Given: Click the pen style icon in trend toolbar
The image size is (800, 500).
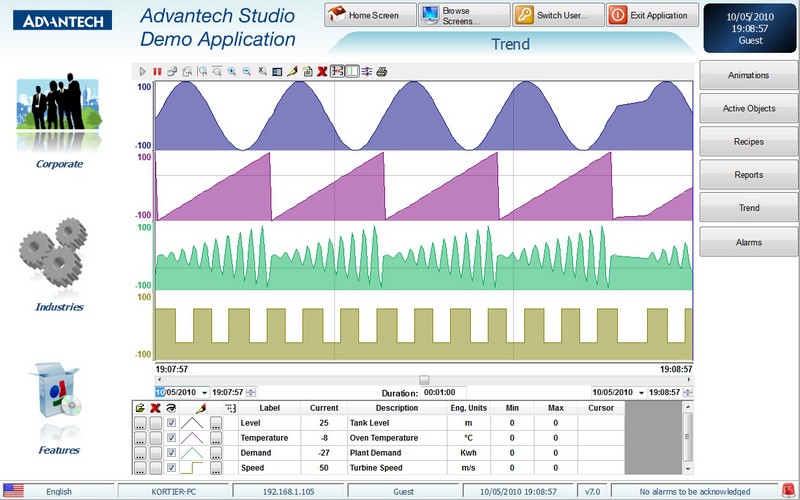Looking at the screenshot, I should [292, 72].
